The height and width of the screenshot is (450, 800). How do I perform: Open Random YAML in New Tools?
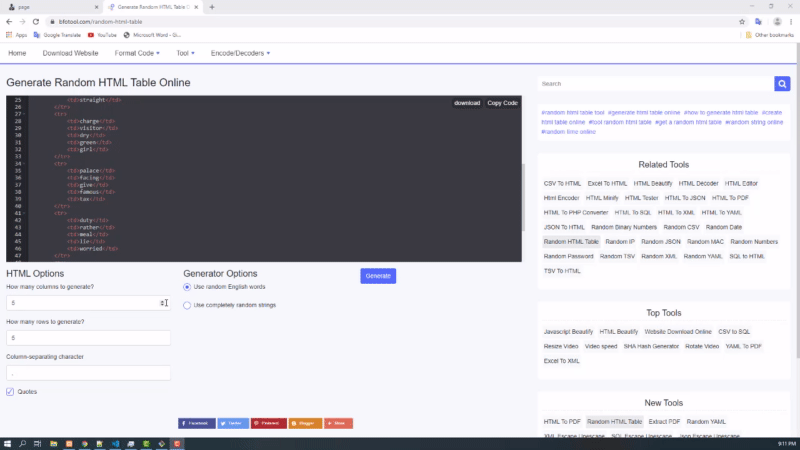706,422
